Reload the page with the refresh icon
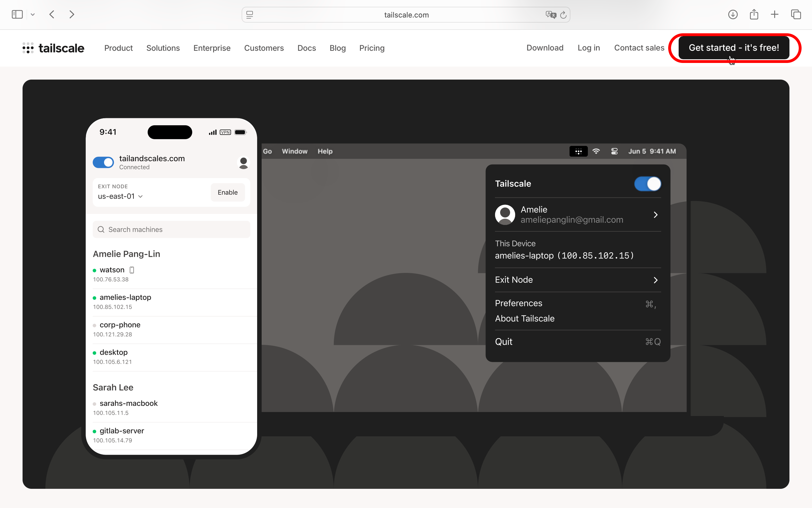 click(x=563, y=15)
